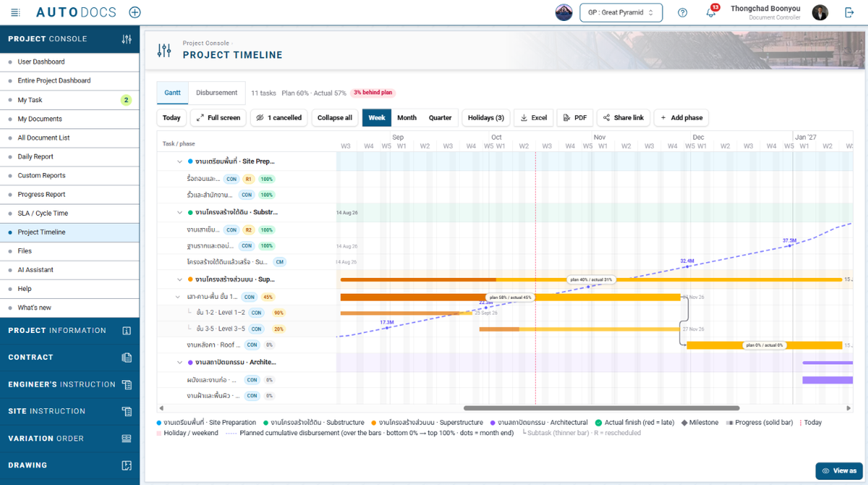Export timeline to Excel
The height and width of the screenshot is (485, 868).
click(x=534, y=117)
